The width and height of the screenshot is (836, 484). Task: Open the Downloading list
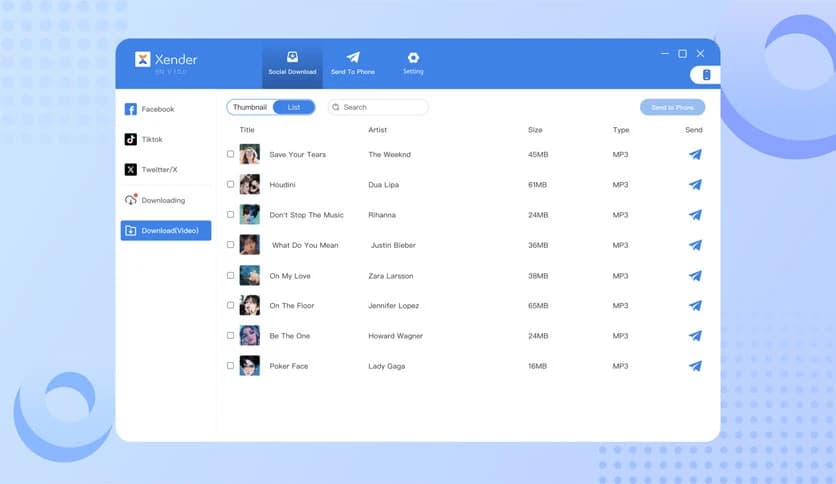coord(155,200)
